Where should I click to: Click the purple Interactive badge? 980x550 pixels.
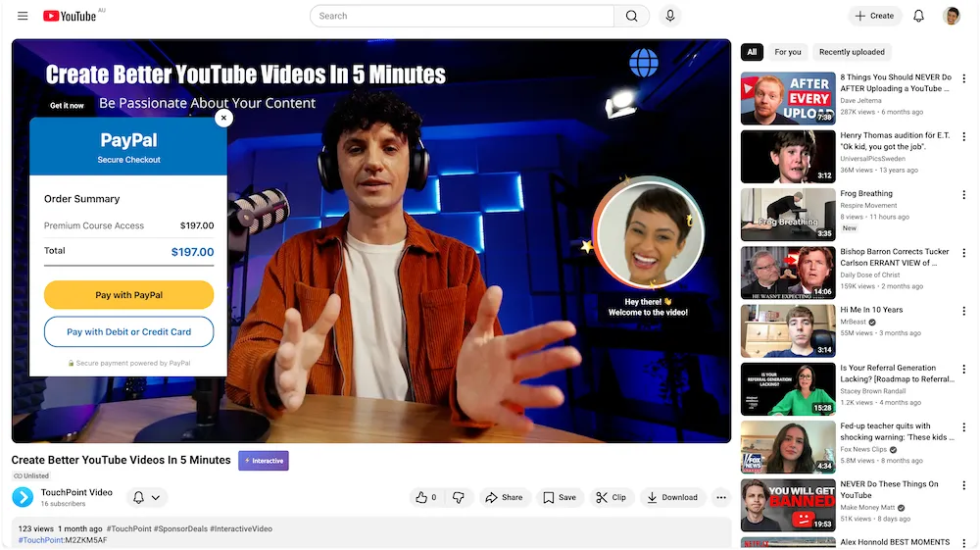point(264,461)
